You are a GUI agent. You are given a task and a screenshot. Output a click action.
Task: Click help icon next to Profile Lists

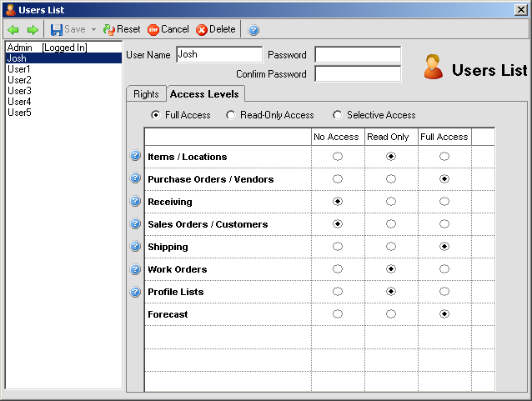coord(135,292)
